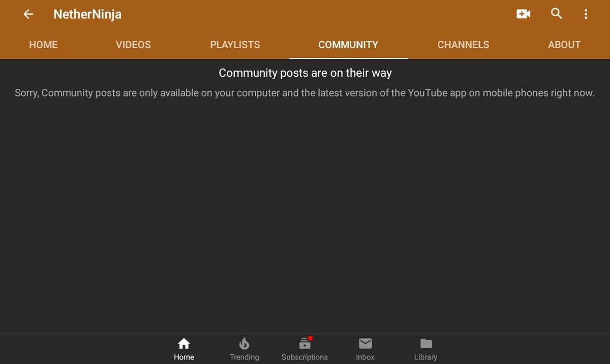This screenshot has width=610, height=364.
Task: Open Subscriptions in bottom navigation
Action: tap(304, 349)
